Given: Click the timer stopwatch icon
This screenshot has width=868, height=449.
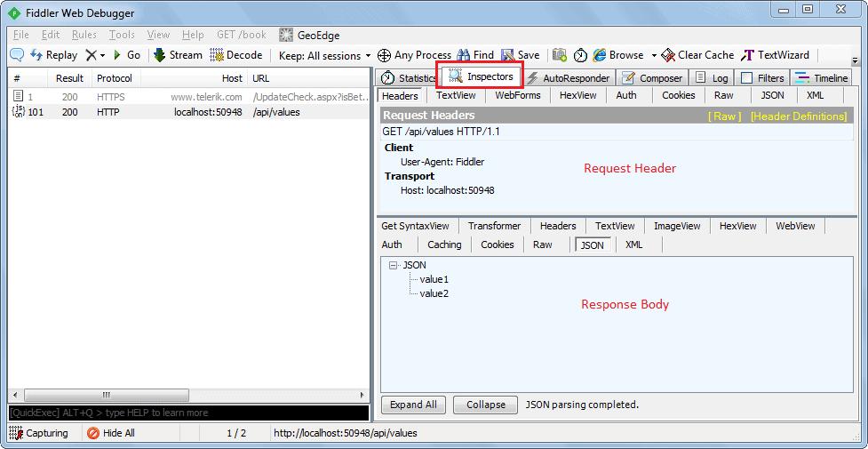Looking at the screenshot, I should (580, 55).
